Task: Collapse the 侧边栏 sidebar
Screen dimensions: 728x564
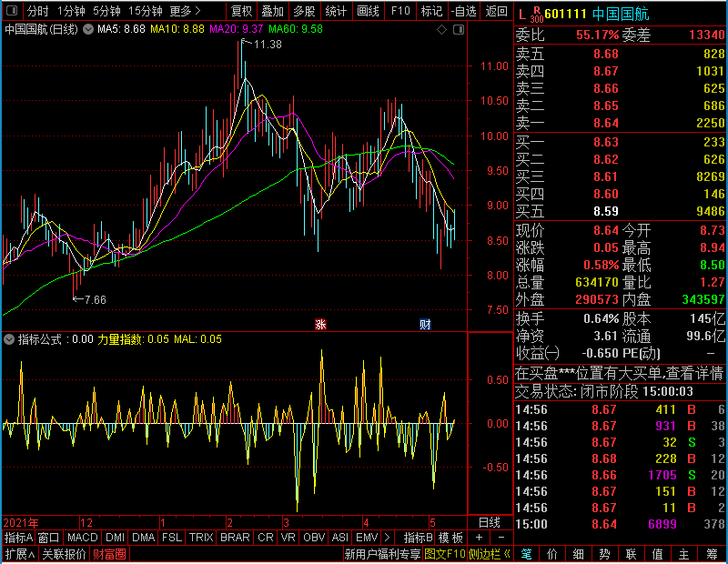Action: click(490, 554)
